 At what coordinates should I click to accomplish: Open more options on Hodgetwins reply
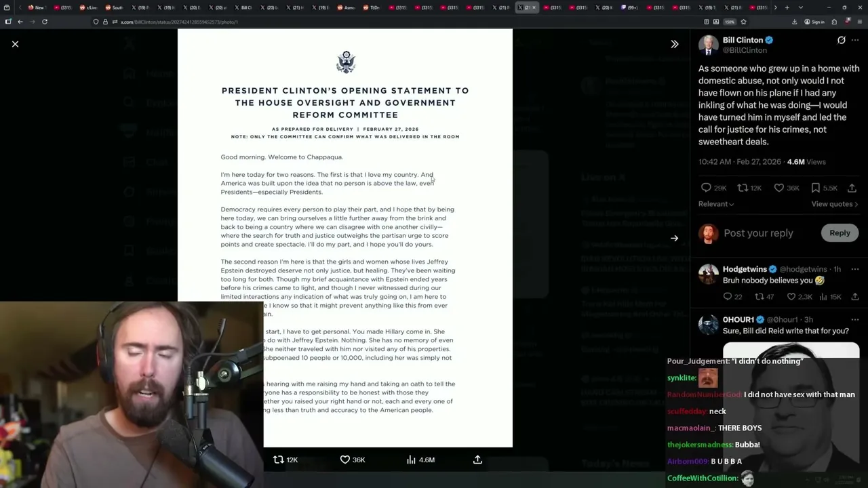pos(855,269)
